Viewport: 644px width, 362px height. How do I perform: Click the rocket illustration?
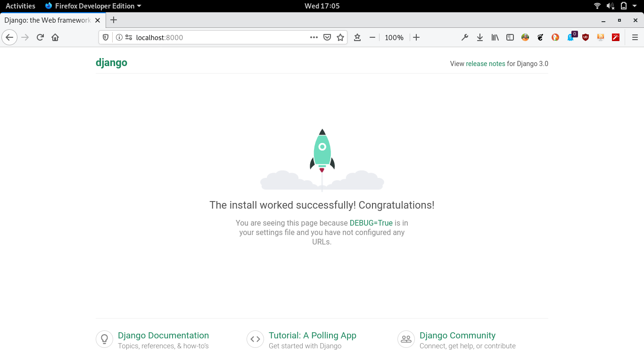point(322,160)
